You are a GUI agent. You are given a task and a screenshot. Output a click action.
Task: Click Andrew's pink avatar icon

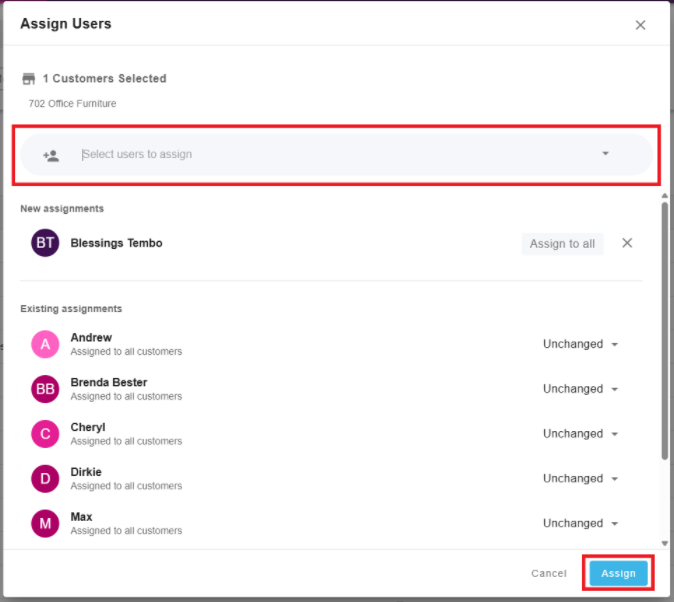tap(45, 344)
